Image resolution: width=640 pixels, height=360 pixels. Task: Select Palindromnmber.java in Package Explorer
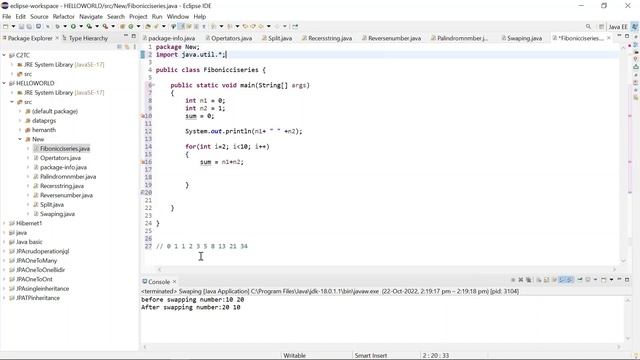68,177
